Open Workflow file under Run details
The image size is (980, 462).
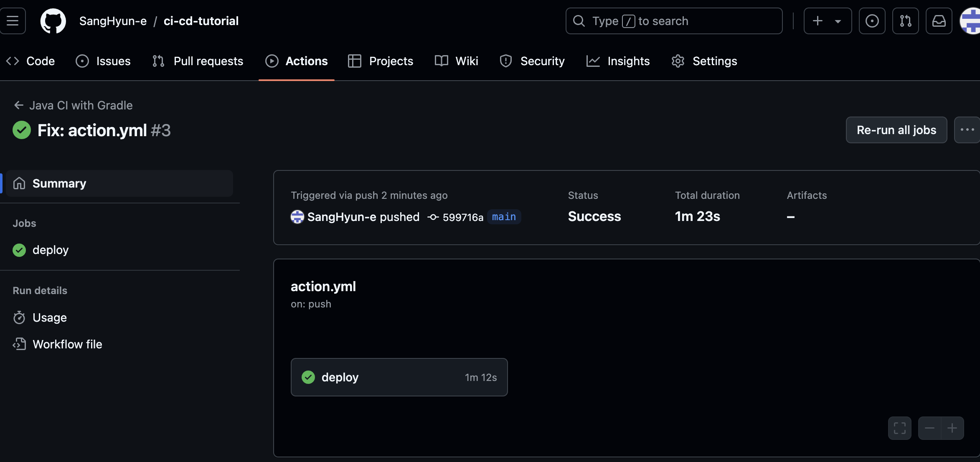(67, 344)
